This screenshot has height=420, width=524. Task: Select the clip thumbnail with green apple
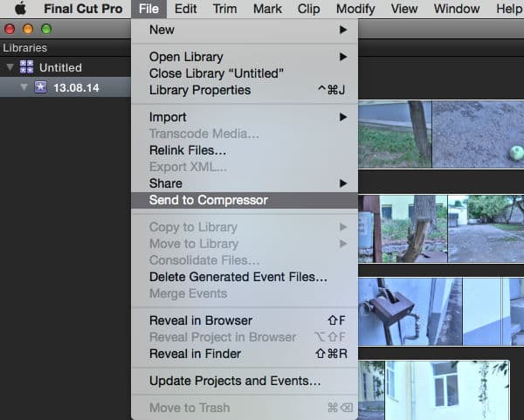[478, 134]
